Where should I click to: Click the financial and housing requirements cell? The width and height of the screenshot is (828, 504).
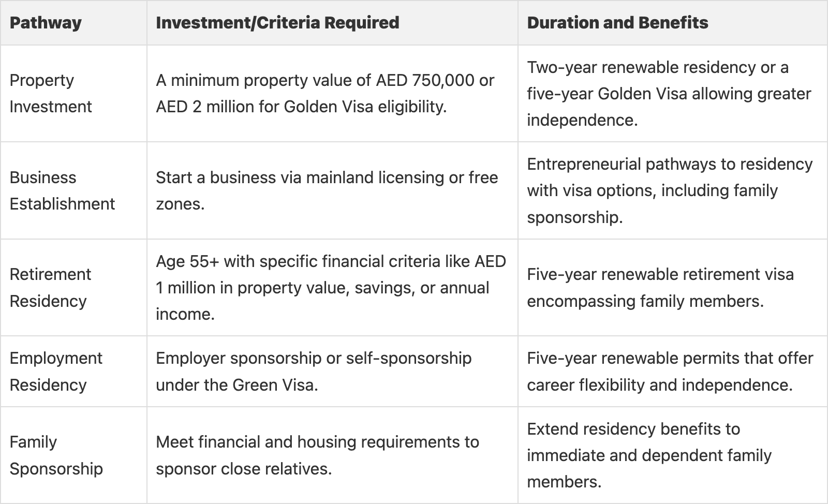[317, 455]
